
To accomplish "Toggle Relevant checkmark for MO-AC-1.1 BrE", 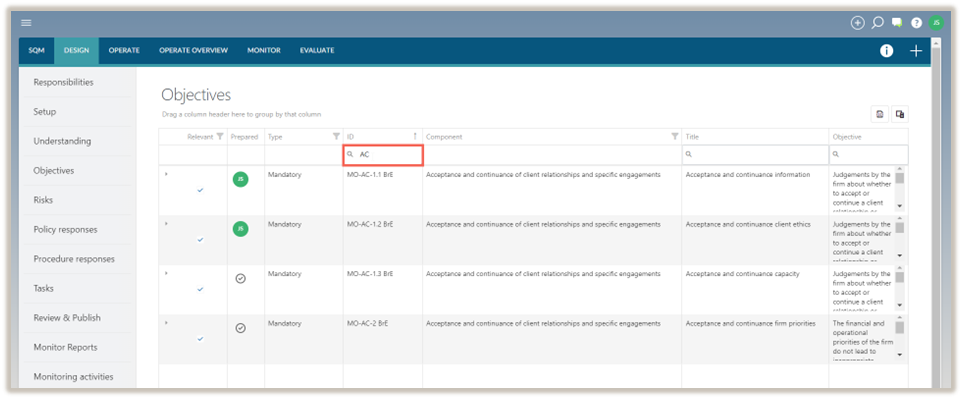I will [200, 190].
